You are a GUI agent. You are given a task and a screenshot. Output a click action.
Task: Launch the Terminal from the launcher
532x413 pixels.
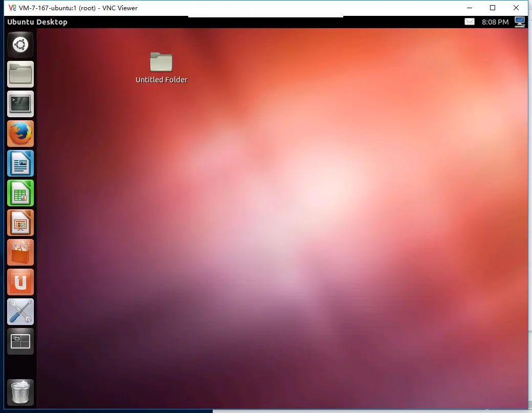tap(20, 104)
